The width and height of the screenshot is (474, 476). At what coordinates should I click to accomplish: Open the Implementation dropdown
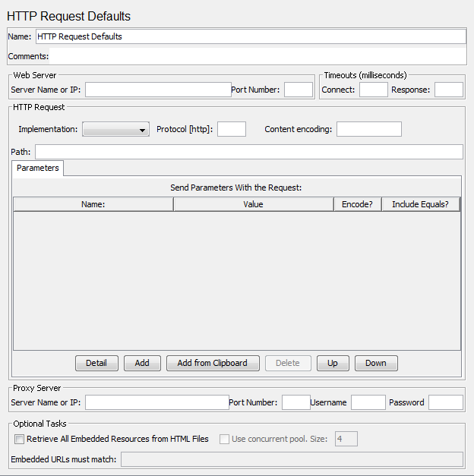click(x=115, y=130)
